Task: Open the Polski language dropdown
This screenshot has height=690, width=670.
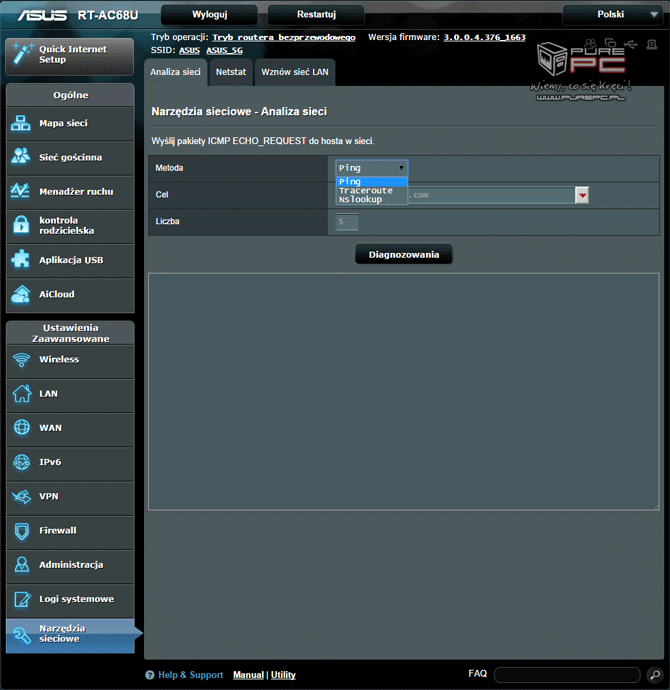Action: (612, 15)
